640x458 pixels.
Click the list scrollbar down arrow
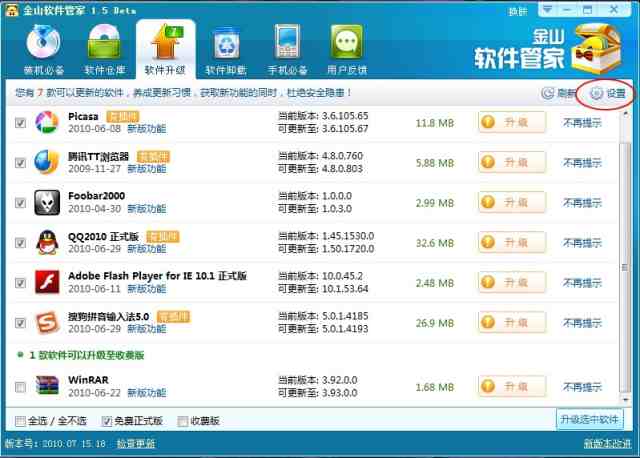pyautogui.click(x=625, y=399)
